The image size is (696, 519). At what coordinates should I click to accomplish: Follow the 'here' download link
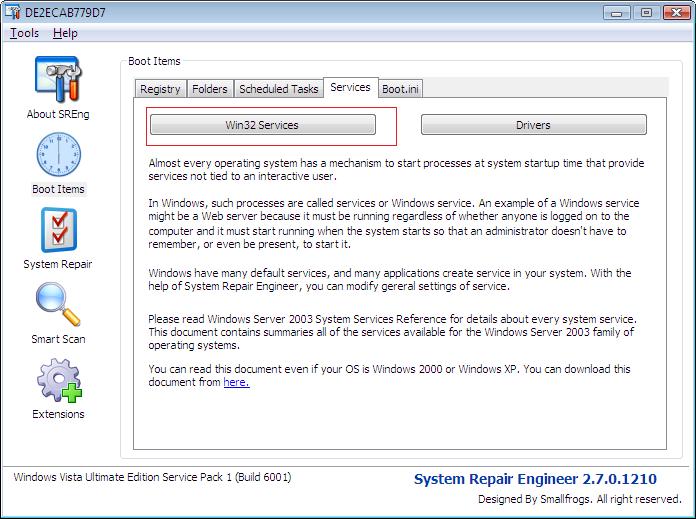[x=236, y=382]
